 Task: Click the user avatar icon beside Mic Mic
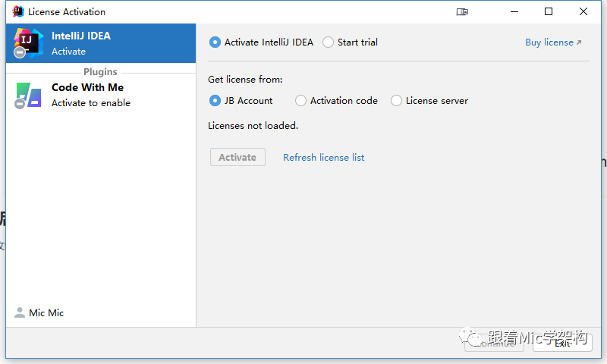(20, 312)
